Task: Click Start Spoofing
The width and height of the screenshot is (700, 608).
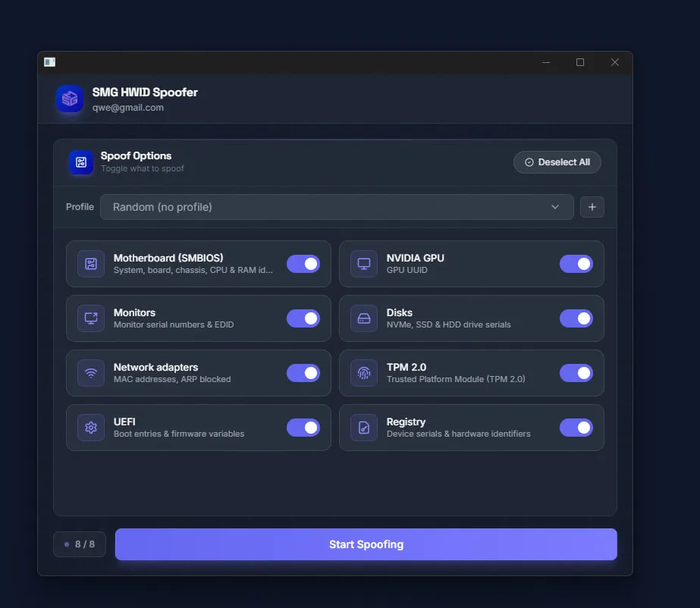Action: point(366,544)
